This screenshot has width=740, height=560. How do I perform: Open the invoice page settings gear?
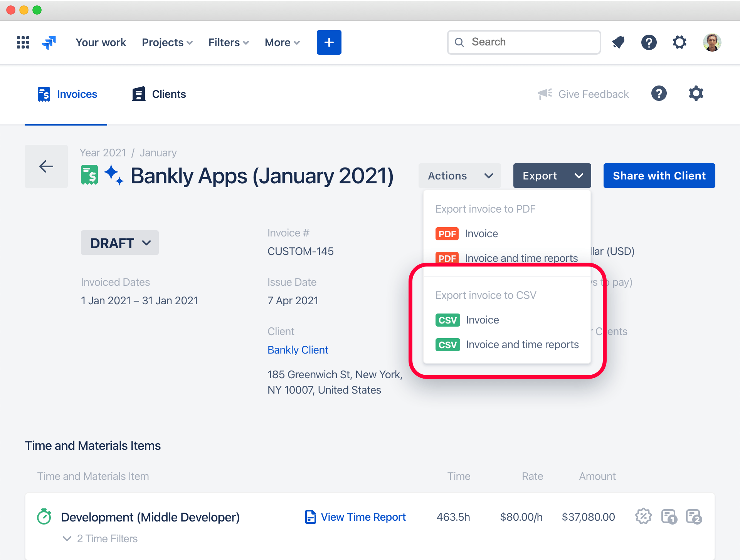pos(696,94)
